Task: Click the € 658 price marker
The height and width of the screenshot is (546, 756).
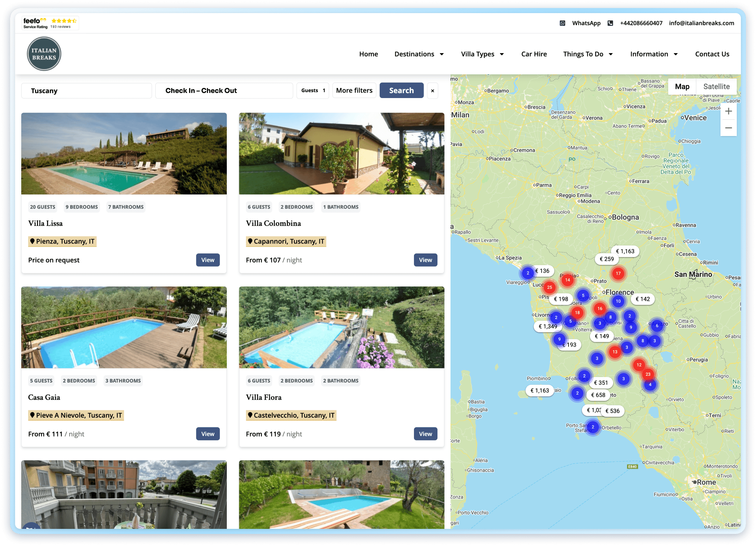Action: tap(598, 395)
